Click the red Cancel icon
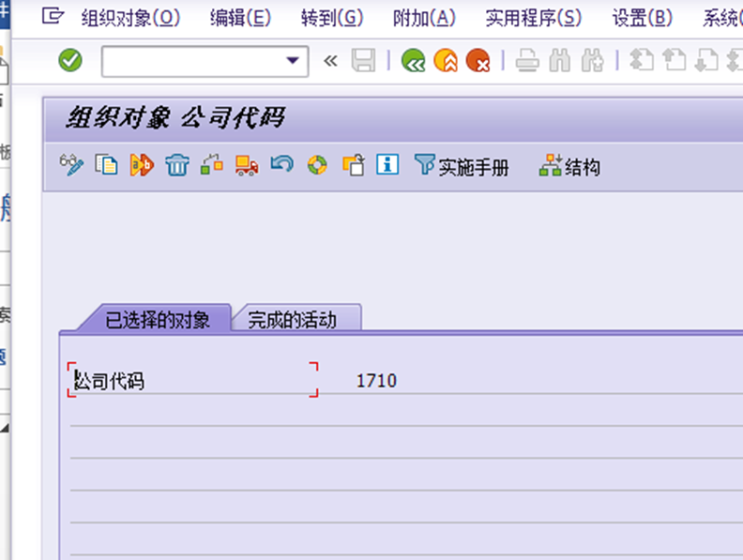This screenshot has width=743, height=560. tap(478, 61)
